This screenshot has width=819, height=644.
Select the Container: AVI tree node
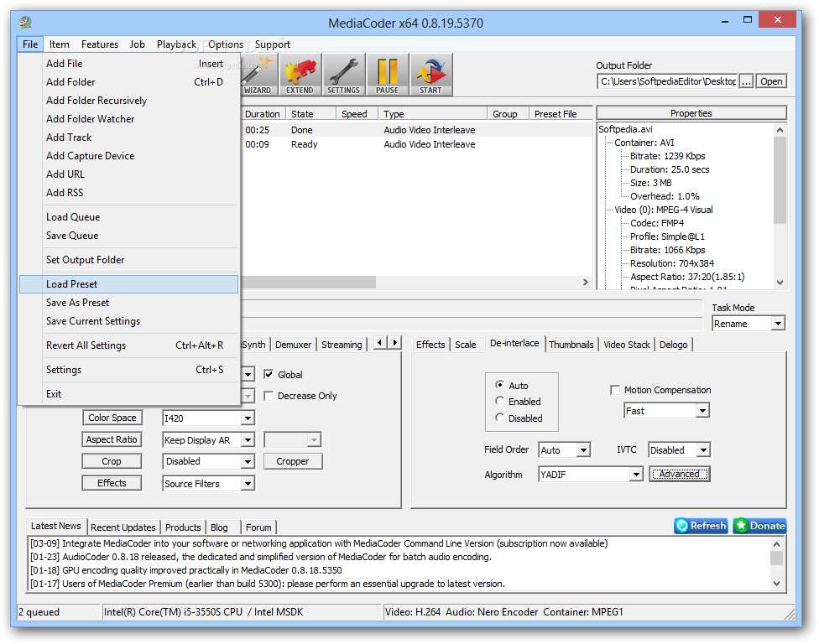[644, 143]
